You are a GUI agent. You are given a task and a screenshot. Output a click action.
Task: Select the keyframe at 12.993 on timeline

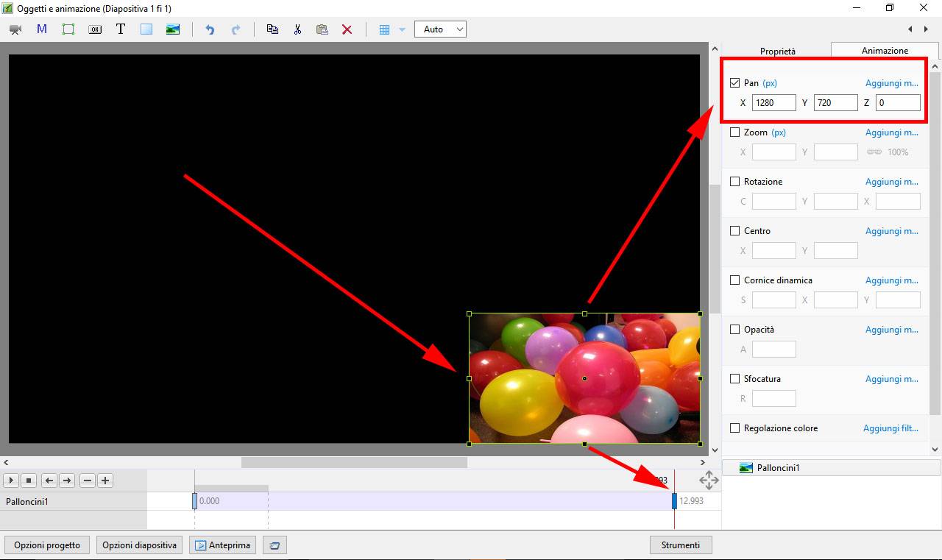tap(674, 501)
